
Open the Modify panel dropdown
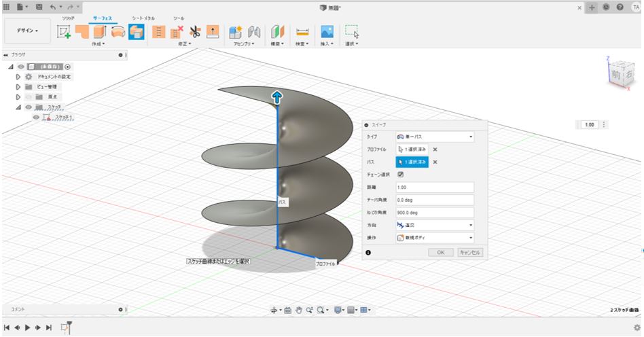(x=185, y=43)
